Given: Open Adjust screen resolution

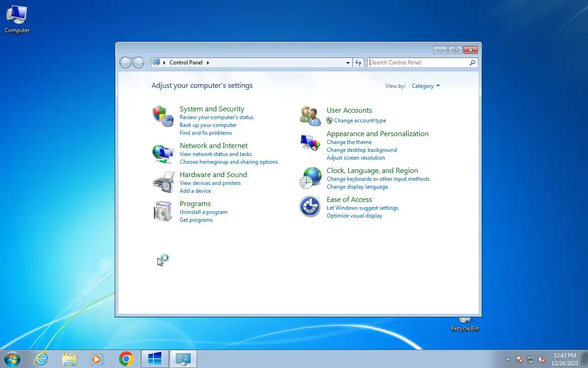Looking at the screenshot, I should pyautogui.click(x=356, y=158).
